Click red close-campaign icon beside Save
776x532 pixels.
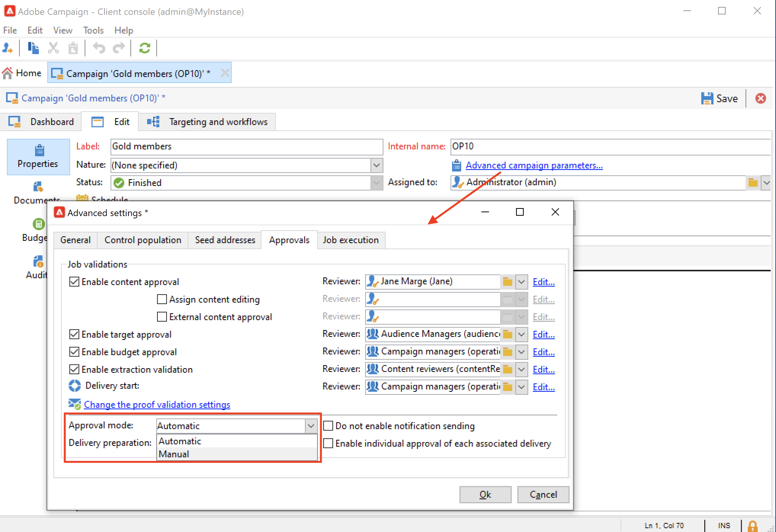tap(760, 98)
